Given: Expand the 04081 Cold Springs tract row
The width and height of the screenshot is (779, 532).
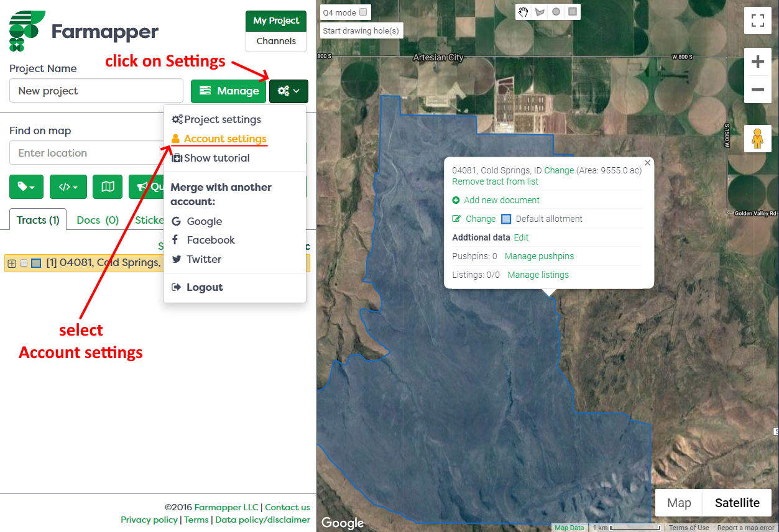Looking at the screenshot, I should 12,264.
